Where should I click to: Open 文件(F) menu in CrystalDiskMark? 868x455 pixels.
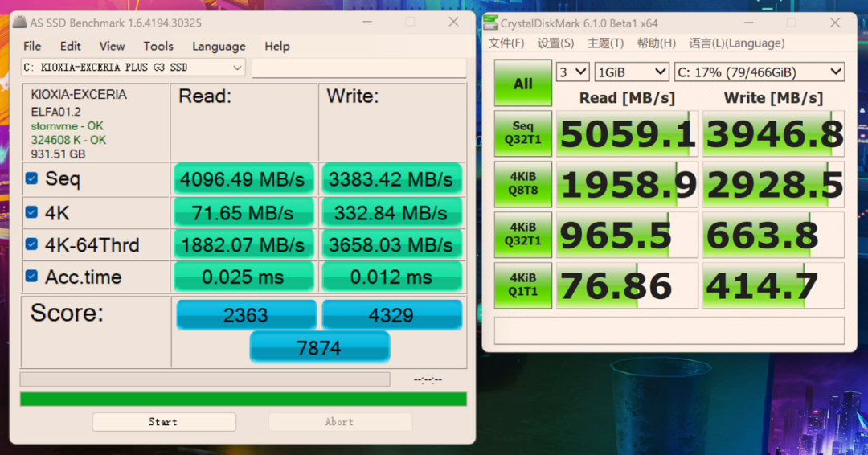coord(506,43)
